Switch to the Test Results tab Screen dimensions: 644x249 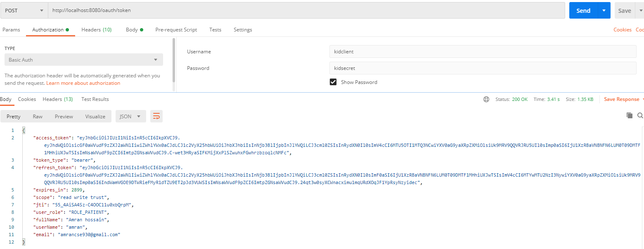pyautogui.click(x=95, y=99)
